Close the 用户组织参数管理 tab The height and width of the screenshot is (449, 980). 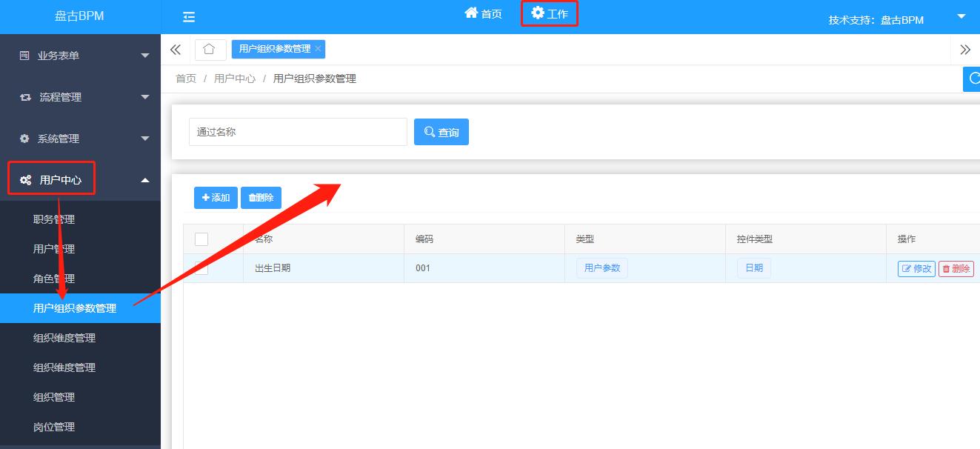(x=318, y=49)
